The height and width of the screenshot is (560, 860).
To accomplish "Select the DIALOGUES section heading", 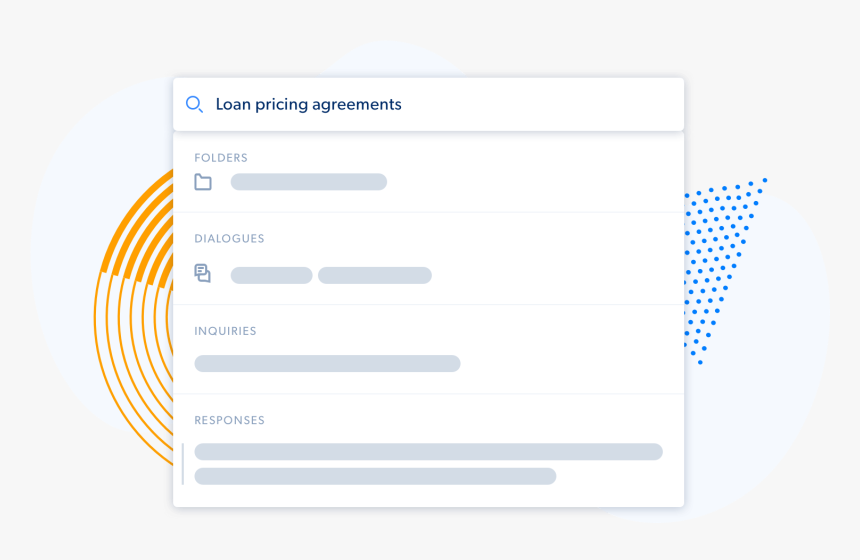I will tap(229, 239).
